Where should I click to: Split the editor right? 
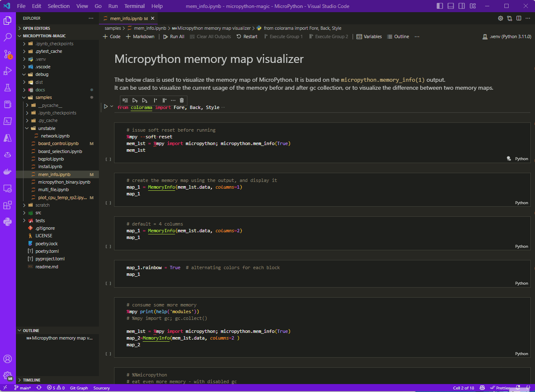519,18
